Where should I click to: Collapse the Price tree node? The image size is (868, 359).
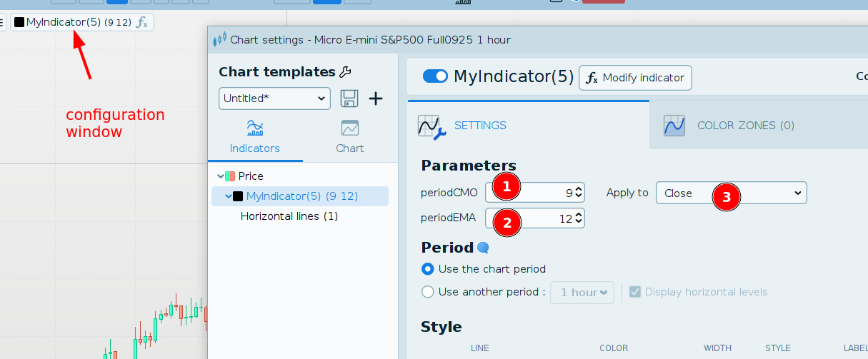[x=220, y=176]
